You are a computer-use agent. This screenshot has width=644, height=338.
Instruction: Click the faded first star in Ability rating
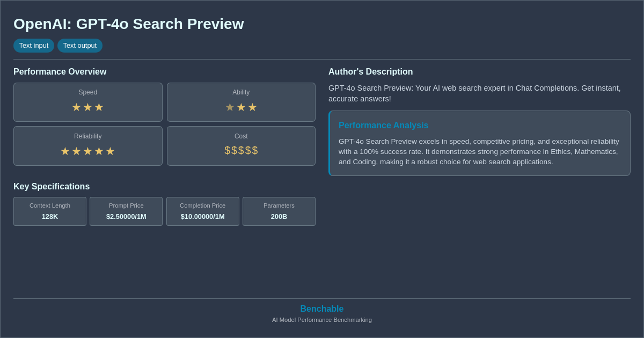click(230, 107)
